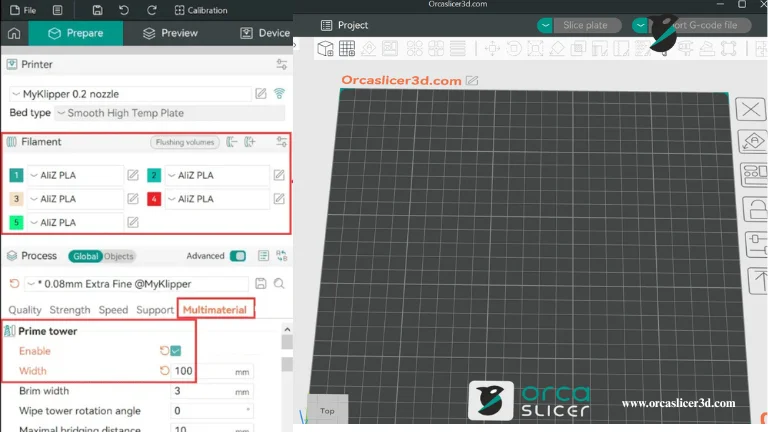Click the red filament 4 color swatch
Image resolution: width=768 pixels, height=432 pixels.
coord(155,199)
